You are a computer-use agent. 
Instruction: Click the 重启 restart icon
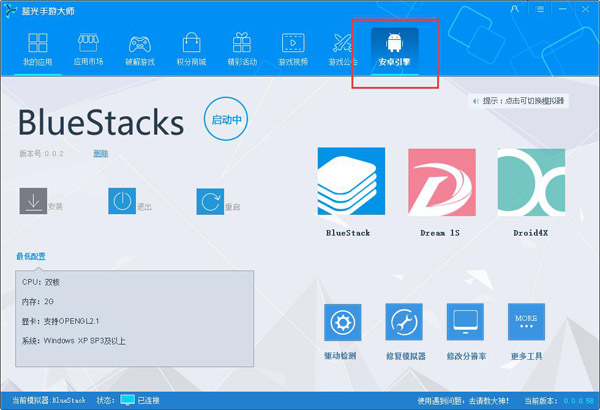click(x=210, y=201)
